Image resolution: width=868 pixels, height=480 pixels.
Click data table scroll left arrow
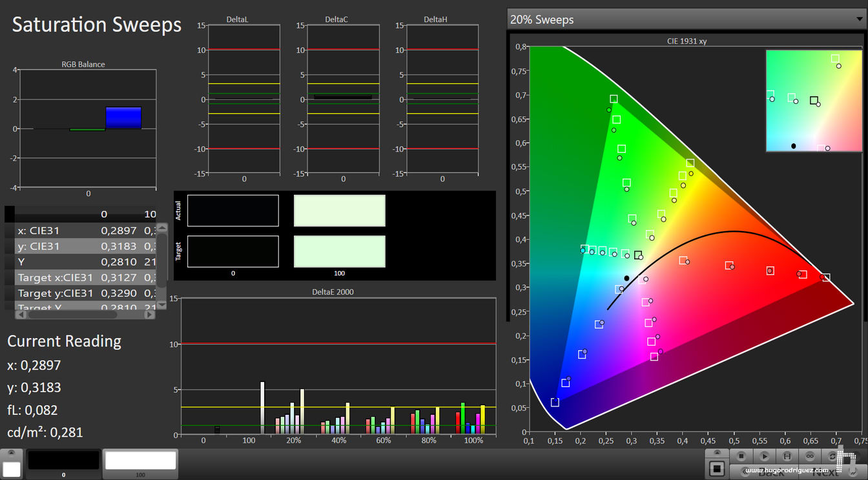click(21, 315)
